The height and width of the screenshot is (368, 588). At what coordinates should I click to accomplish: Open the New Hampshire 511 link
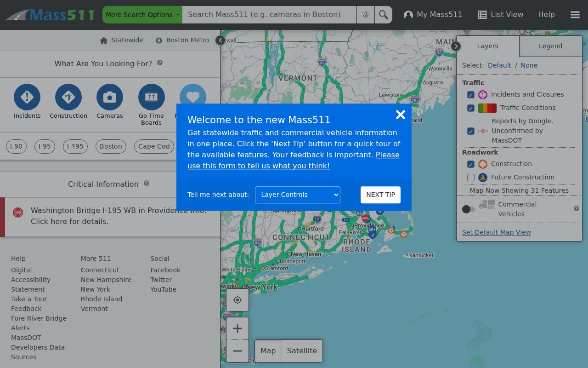pyautogui.click(x=106, y=280)
